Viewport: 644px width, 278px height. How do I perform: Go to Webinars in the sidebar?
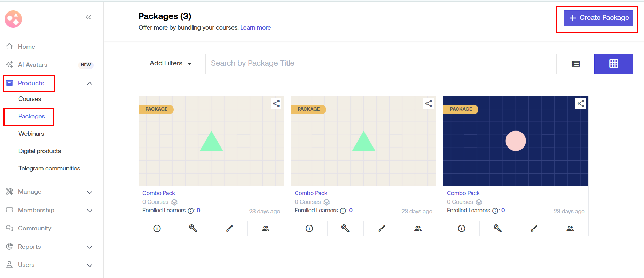(x=31, y=134)
